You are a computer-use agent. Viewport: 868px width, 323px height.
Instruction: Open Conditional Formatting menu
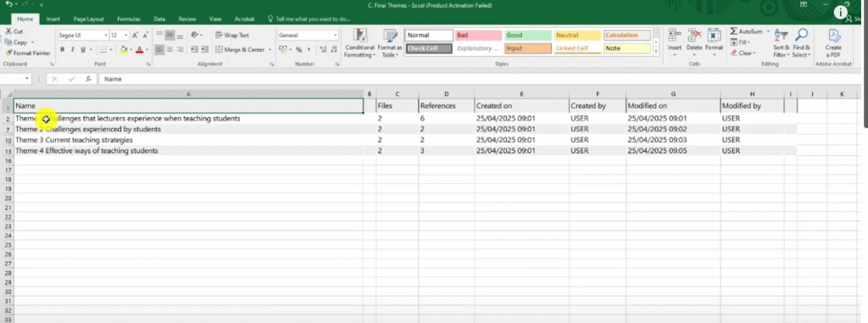click(359, 43)
